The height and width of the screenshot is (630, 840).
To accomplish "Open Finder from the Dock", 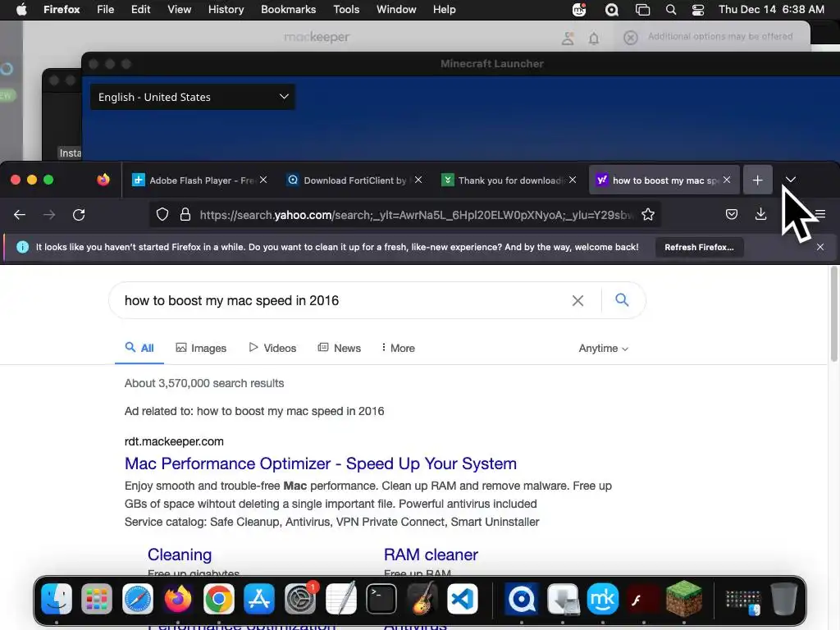I will [x=57, y=598].
